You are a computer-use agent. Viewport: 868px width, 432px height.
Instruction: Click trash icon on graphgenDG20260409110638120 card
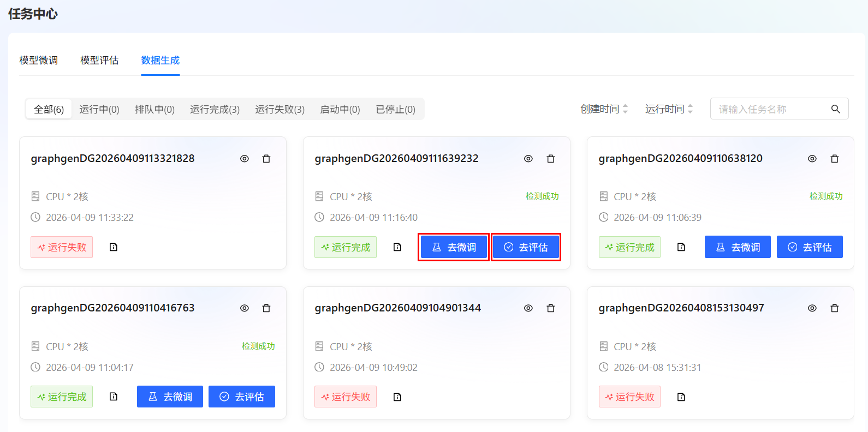pos(834,159)
